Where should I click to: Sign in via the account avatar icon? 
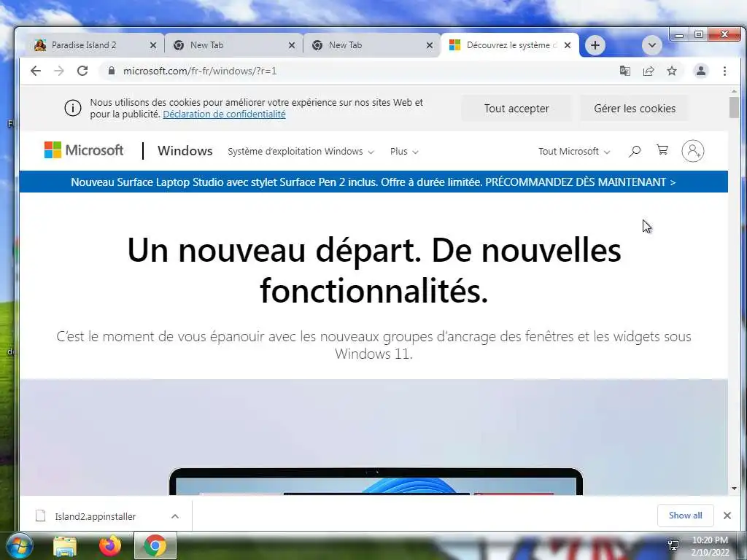click(693, 151)
